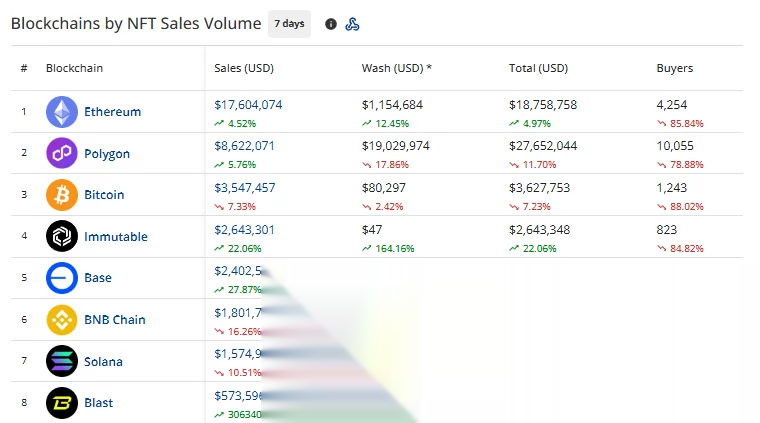760x423 pixels.
Task: Click the Bitcoin logo icon
Action: tap(62, 195)
